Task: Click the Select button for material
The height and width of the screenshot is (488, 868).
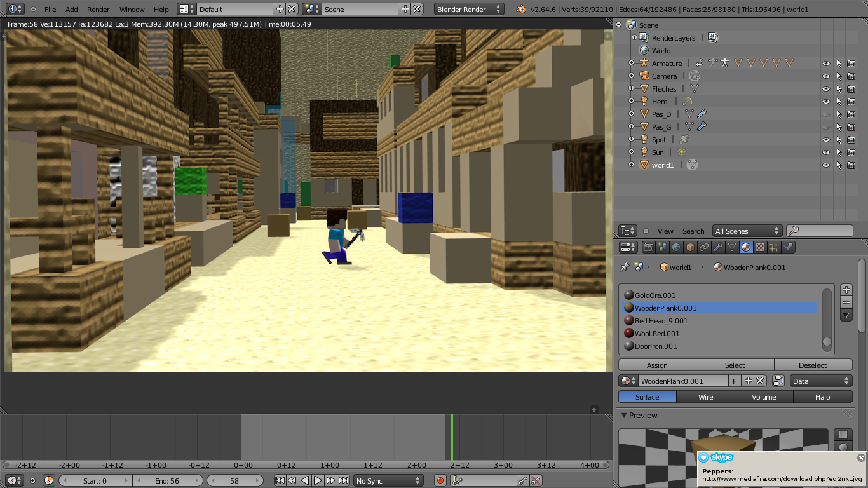Action: [735, 365]
